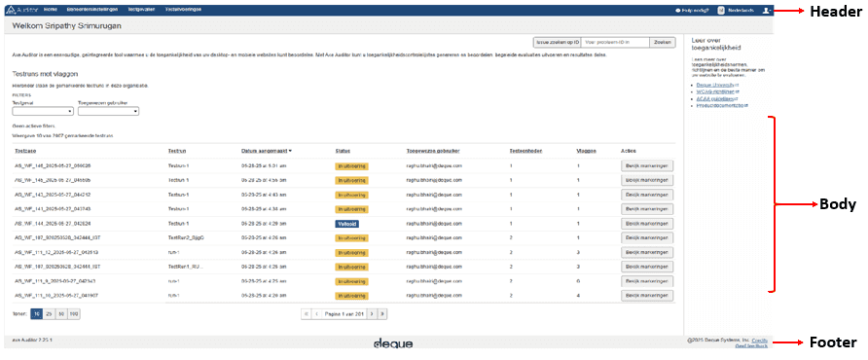Open the Testuitvoeringen menu item
The width and height of the screenshot is (868, 360).
click(x=183, y=10)
